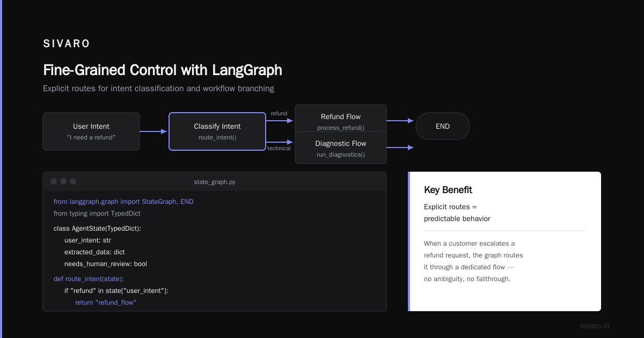Screen dimensions: 644x338
Task: Click the "from typing import TypedDict" line
Action: point(97,214)
